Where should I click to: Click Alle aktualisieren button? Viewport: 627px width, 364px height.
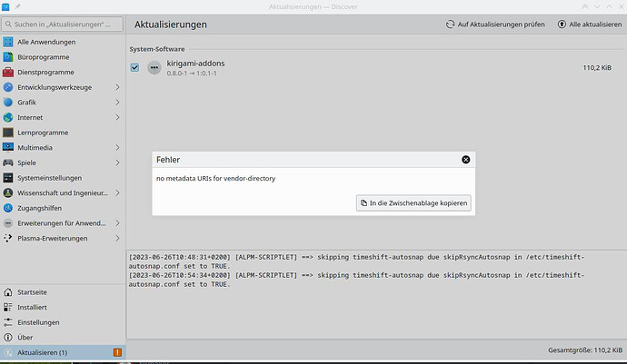[590, 25]
